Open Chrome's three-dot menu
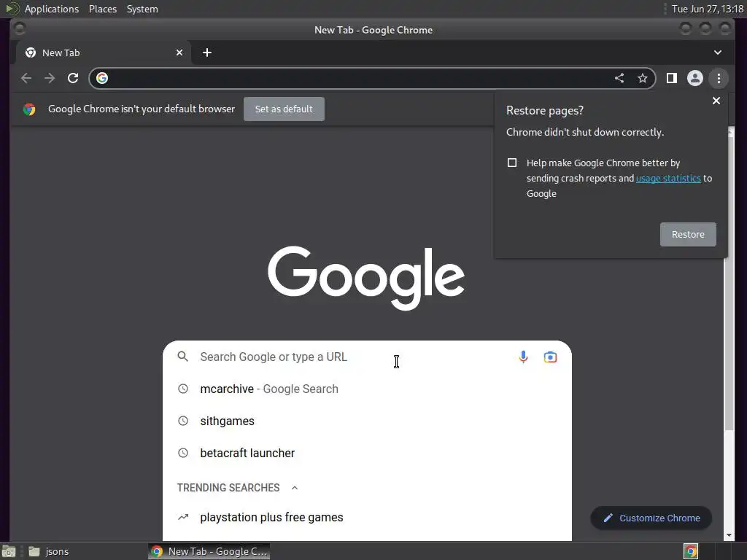 (x=719, y=78)
